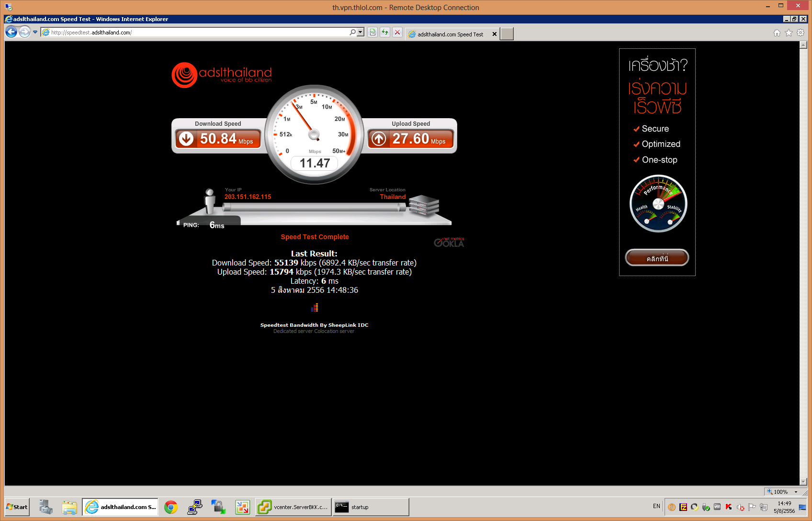Expand the address bar autocomplete dropdown
The width and height of the screenshot is (812, 521).
(x=361, y=33)
